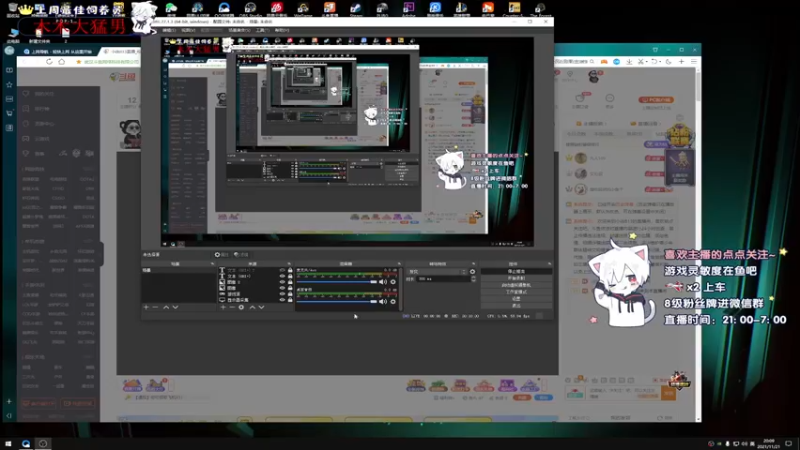
Task: Go to browser home page icon
Action: [62, 62]
